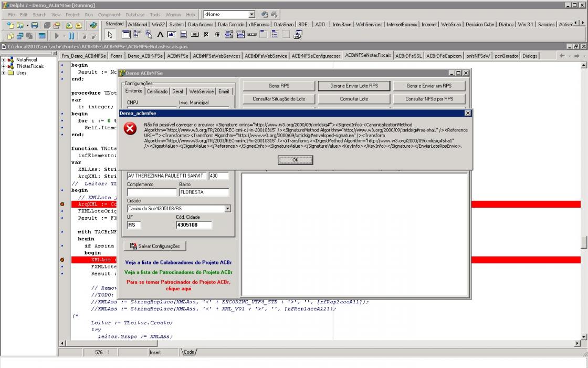This screenshot has width=588, height=368.
Task: Click the Save floppy disk icon
Action: point(35,25)
